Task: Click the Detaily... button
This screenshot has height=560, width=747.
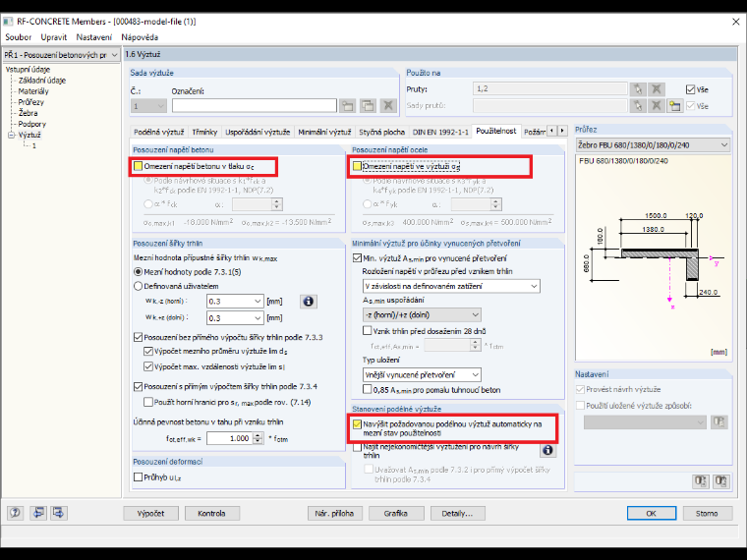Action: pos(457,513)
